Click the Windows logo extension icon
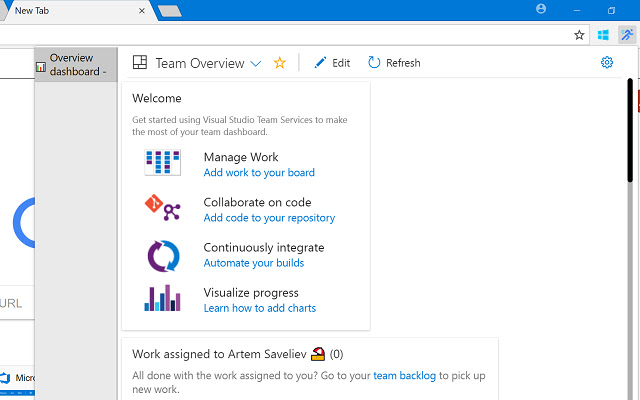This screenshot has width=640, height=400. (x=603, y=35)
